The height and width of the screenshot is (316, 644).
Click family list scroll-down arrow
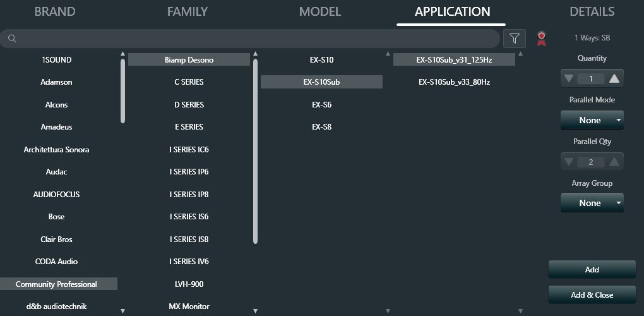click(x=255, y=311)
